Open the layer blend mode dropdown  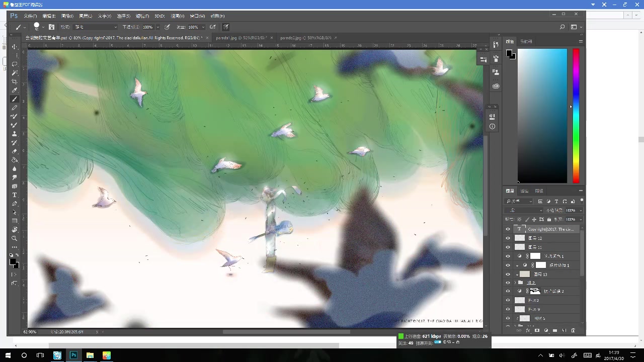[x=524, y=210]
